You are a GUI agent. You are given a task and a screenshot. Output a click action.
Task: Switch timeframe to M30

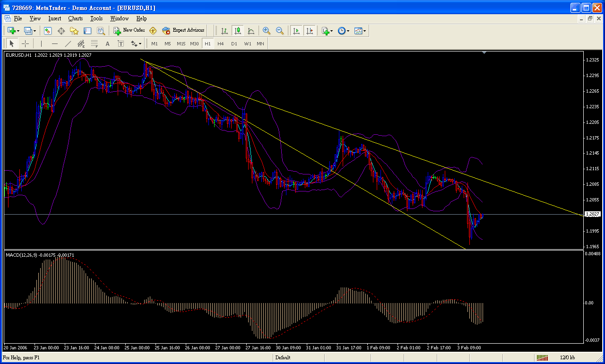[194, 44]
